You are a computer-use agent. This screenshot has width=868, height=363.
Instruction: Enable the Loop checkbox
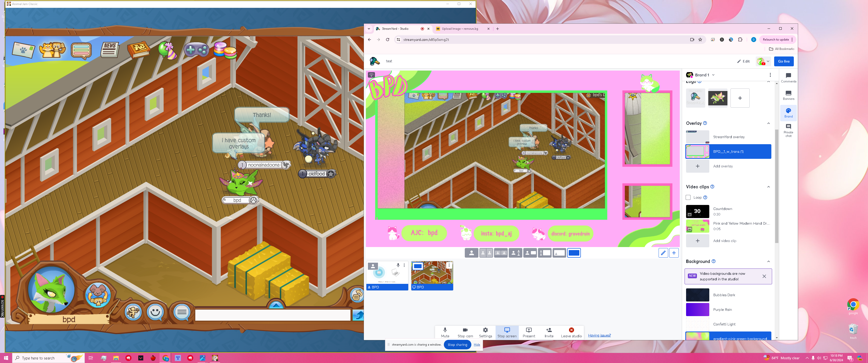click(688, 197)
